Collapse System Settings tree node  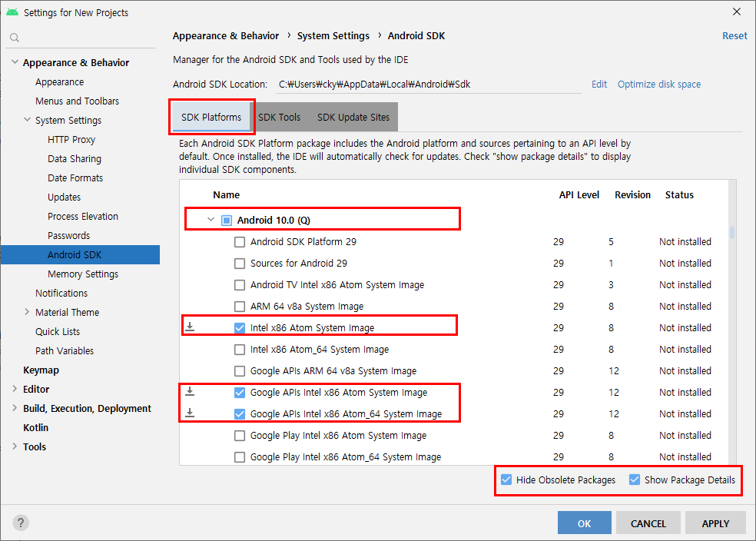pos(28,120)
